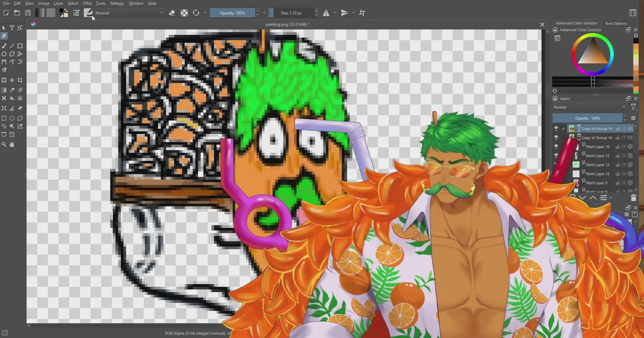Image resolution: width=644 pixels, height=338 pixels.
Task: Toggle visibility of second Copy of Group 14
Action: 556,138
